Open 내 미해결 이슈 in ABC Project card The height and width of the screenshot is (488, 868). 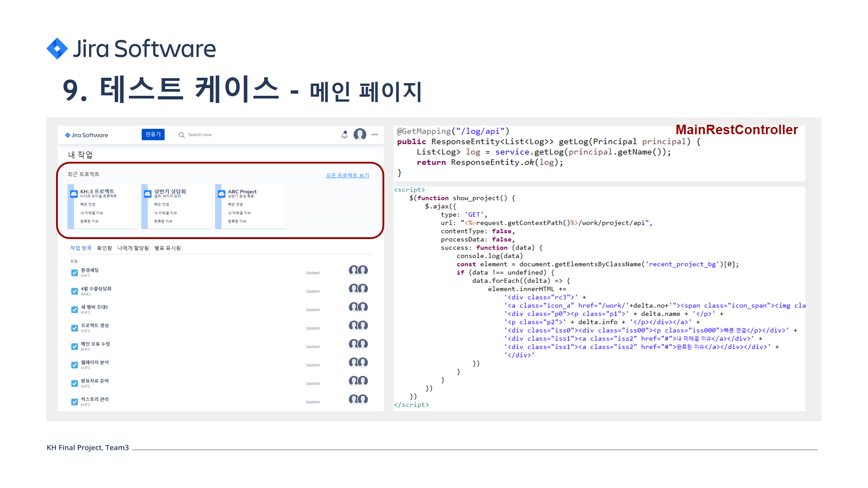coord(239,213)
